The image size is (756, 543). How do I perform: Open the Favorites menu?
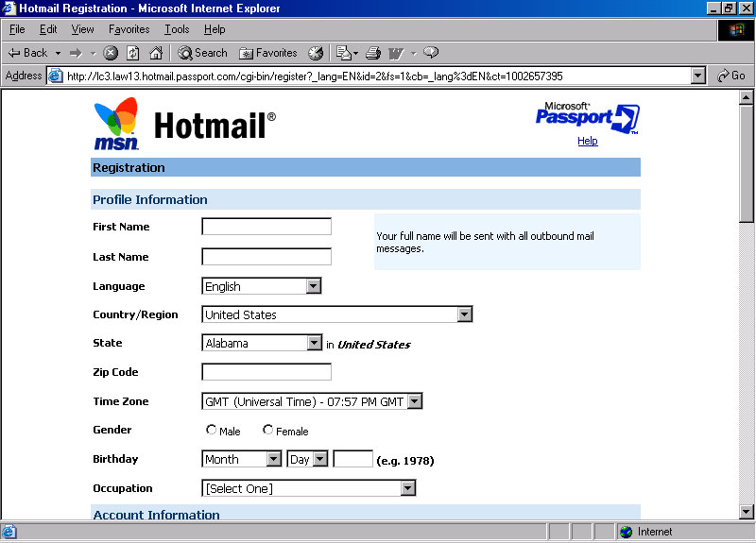coord(129,29)
